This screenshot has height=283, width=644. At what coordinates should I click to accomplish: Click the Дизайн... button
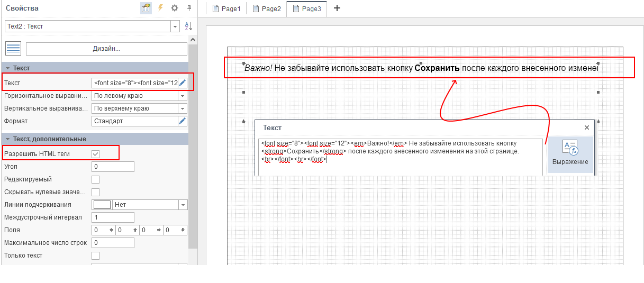(x=106, y=49)
